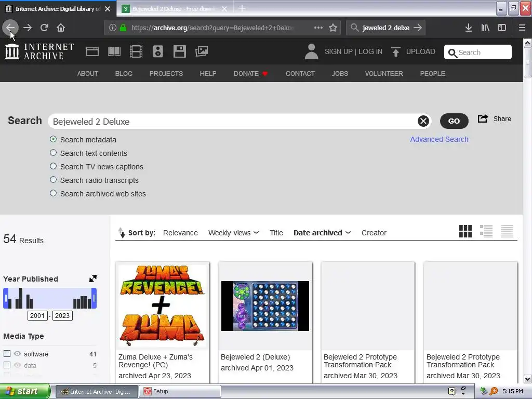
Task: Reload the current page
Action: tap(44, 28)
